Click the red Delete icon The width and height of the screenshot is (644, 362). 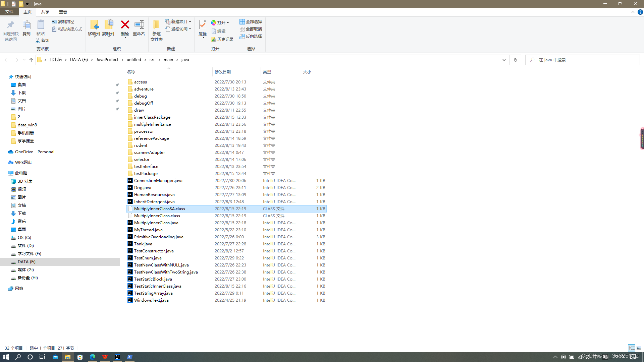click(125, 24)
